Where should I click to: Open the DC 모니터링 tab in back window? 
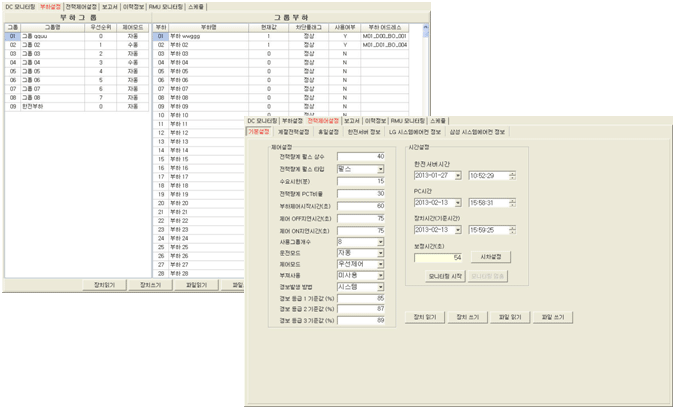(20, 6)
